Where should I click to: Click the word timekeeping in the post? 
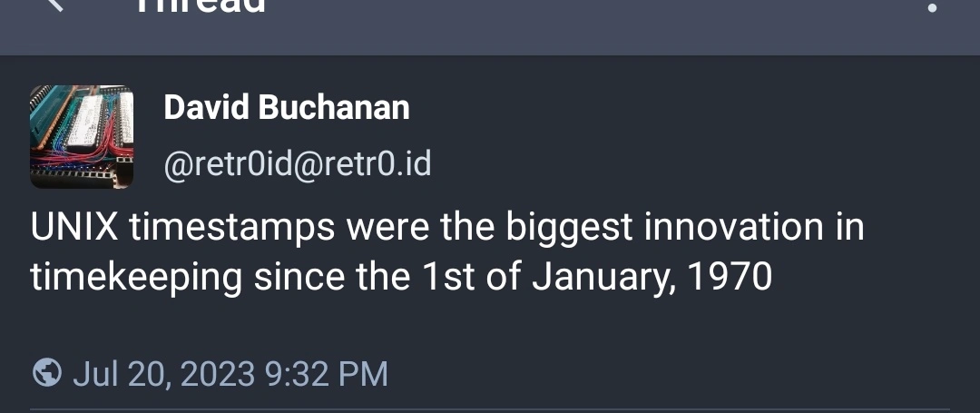pyautogui.click(x=136, y=277)
